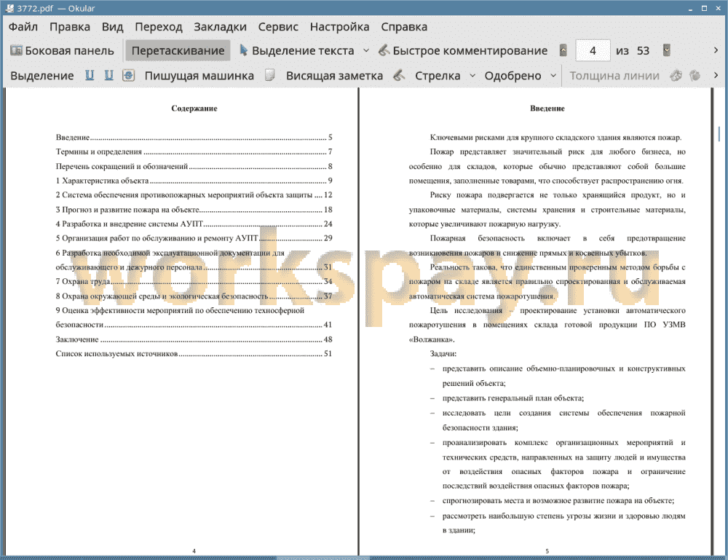Screen dimensions: 728x560
Task: Click Okular app icon in title bar
Action: coord(9,8)
